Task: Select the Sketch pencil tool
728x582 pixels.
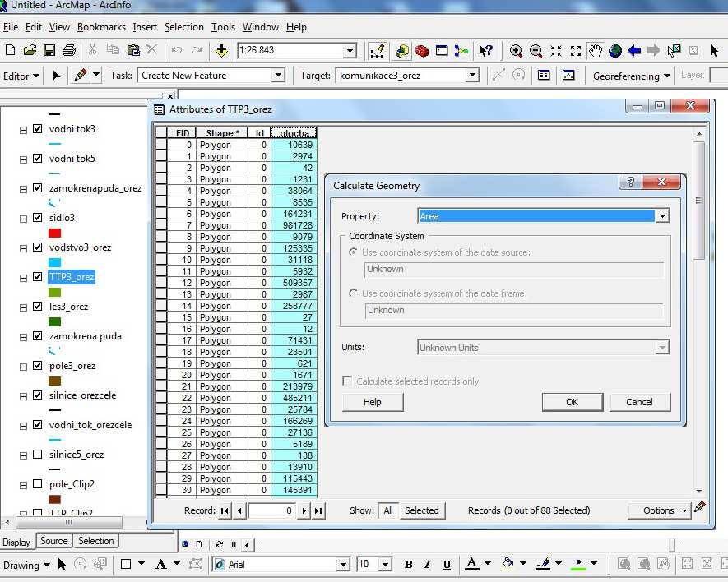Action: pos(81,75)
